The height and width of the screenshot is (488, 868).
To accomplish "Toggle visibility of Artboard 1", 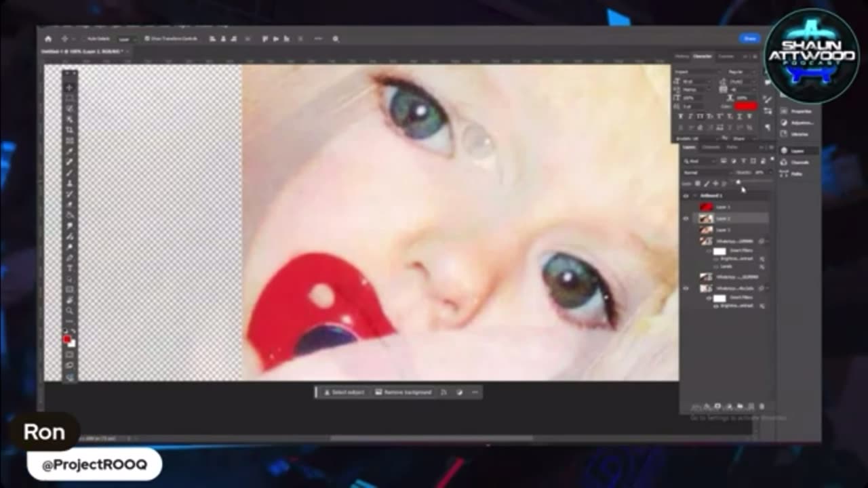I will pos(686,196).
